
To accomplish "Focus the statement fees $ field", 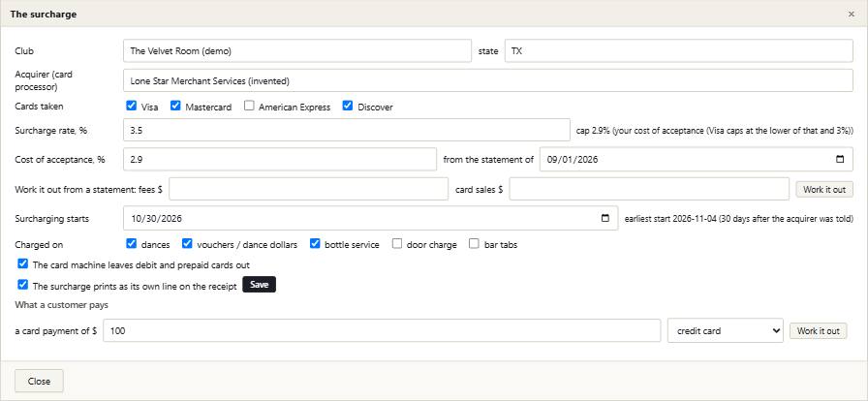I will tap(308, 189).
